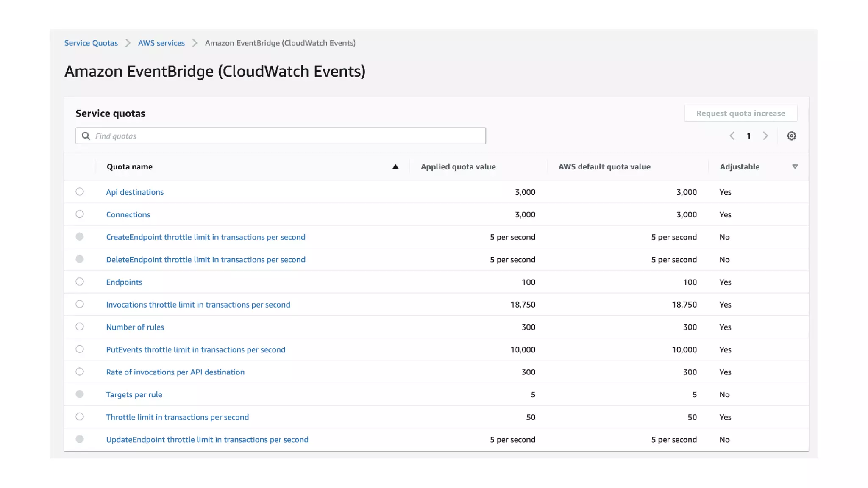868x488 pixels.
Task: Click the search magnifier icon
Action: [86, 136]
